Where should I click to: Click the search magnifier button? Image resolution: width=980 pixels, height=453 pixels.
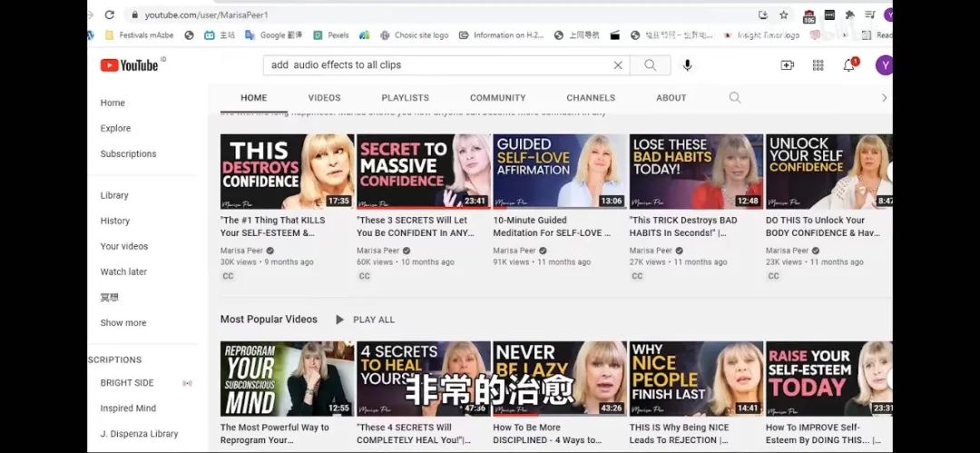click(x=650, y=65)
